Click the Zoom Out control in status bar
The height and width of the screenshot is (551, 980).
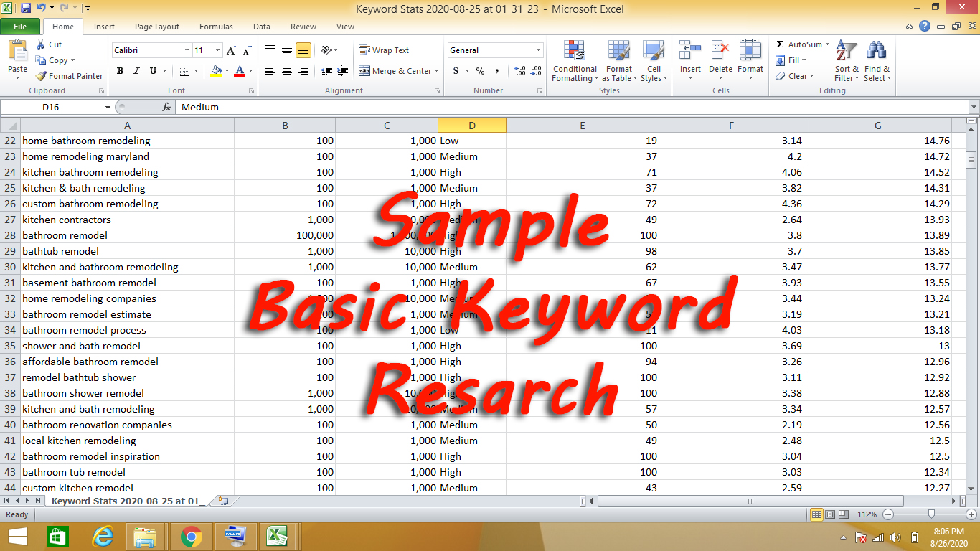pos(889,514)
